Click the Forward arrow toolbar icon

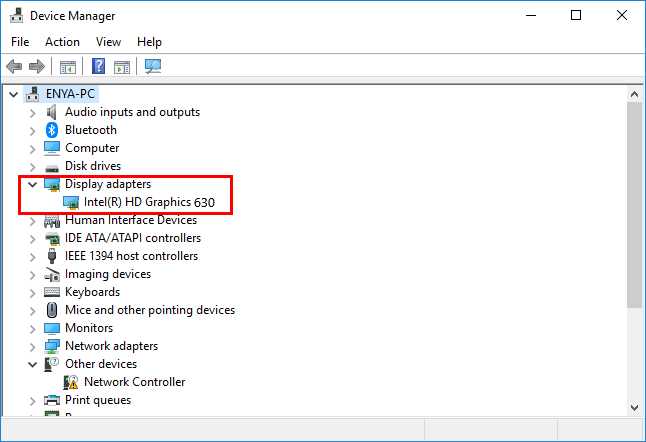pyautogui.click(x=37, y=66)
